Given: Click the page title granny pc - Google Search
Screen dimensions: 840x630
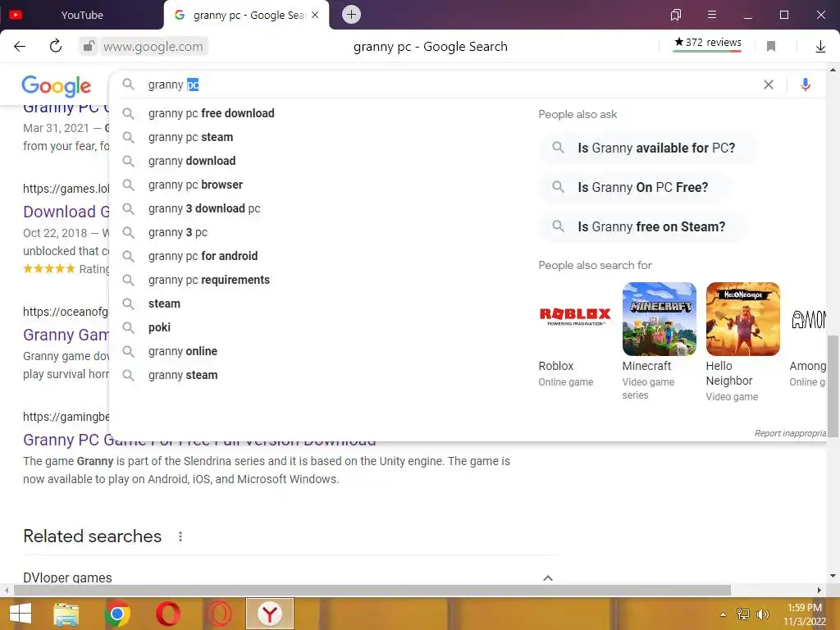Looking at the screenshot, I should click(x=430, y=47).
